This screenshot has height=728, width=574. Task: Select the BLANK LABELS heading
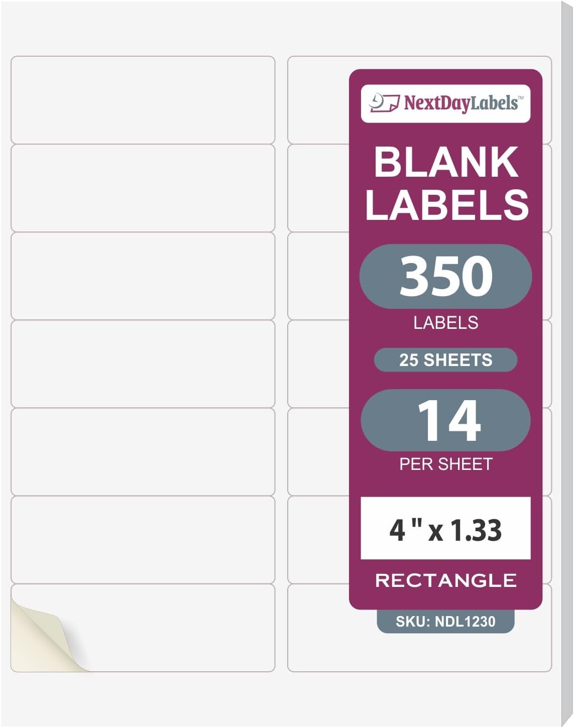pyautogui.click(x=446, y=183)
